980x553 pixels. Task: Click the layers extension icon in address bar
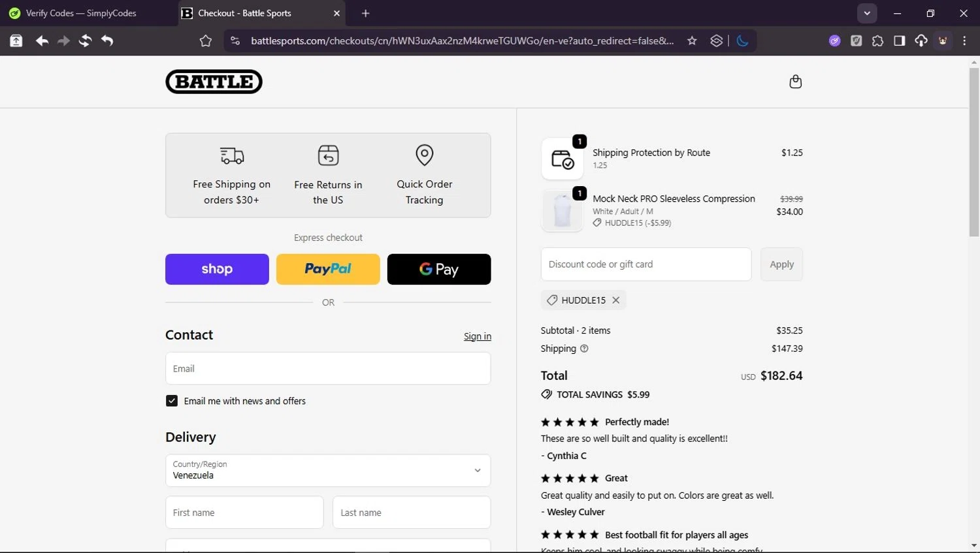(x=717, y=41)
